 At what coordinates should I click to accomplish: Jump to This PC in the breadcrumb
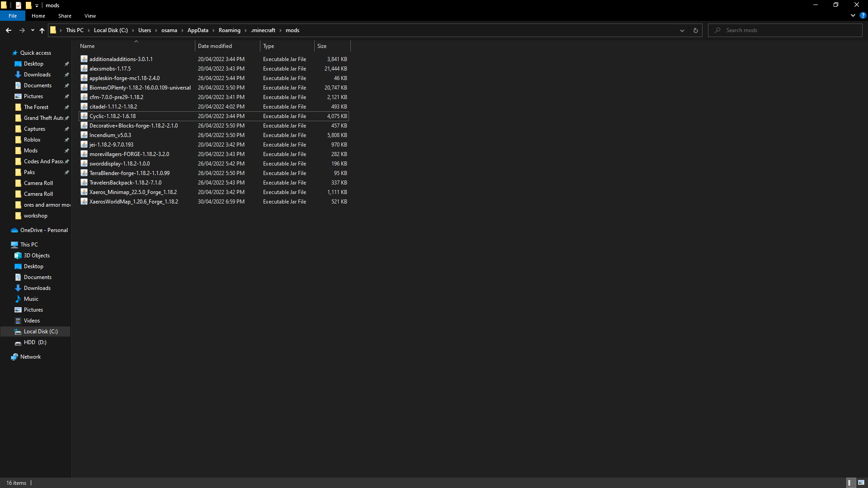[75, 30]
